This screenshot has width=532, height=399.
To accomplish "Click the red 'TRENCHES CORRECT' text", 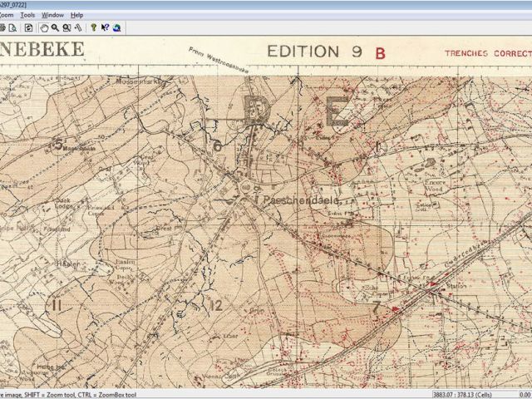I will pyautogui.click(x=488, y=53).
